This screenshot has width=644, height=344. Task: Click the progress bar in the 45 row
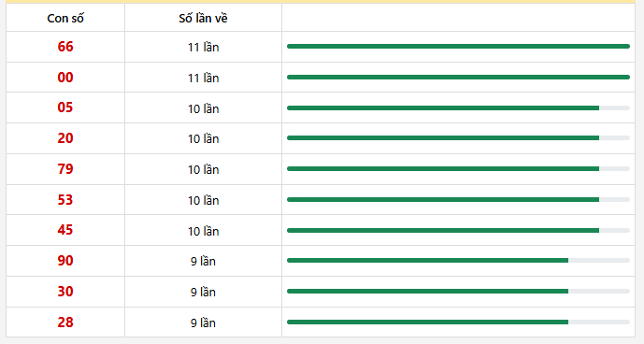pos(458,231)
